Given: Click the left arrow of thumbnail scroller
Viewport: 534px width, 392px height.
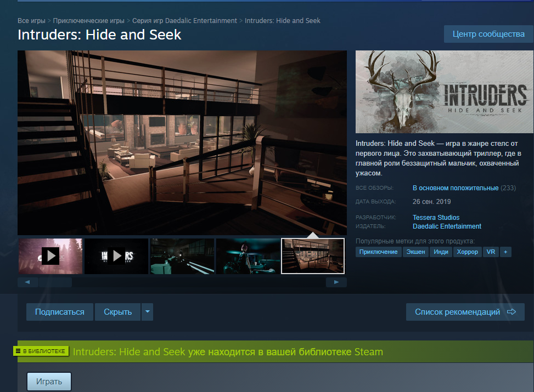Looking at the screenshot, I should click(x=27, y=282).
